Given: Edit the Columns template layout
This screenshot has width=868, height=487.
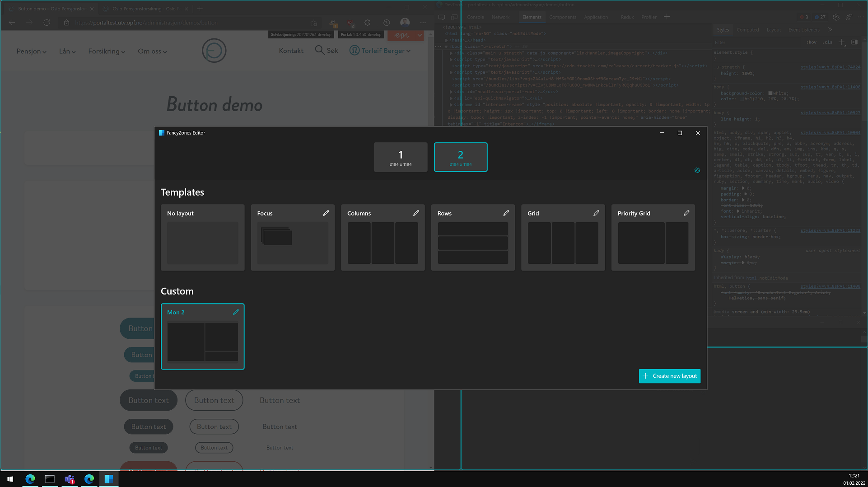Looking at the screenshot, I should tap(416, 213).
